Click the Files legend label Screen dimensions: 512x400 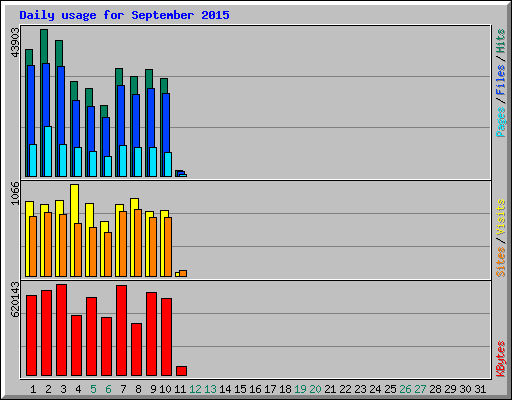tap(501, 79)
